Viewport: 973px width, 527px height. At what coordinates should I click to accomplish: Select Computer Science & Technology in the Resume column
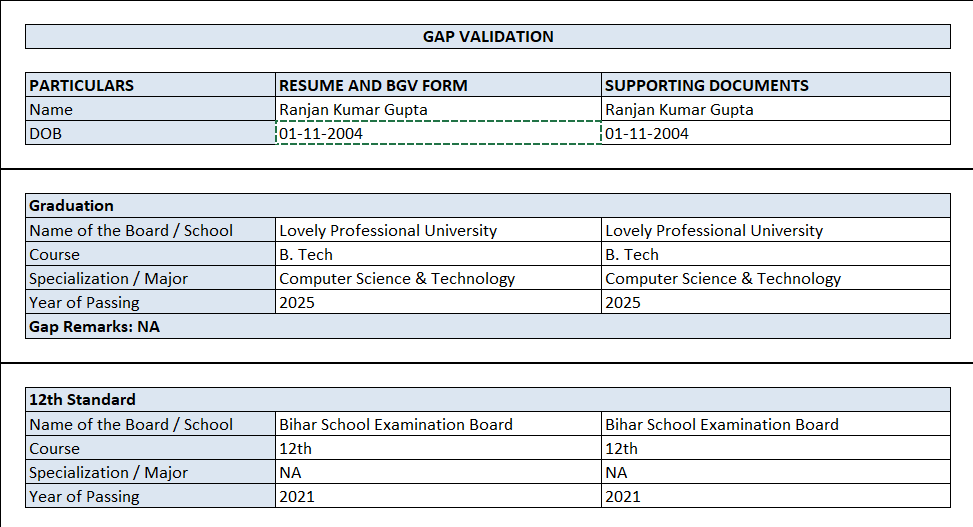[438, 278]
